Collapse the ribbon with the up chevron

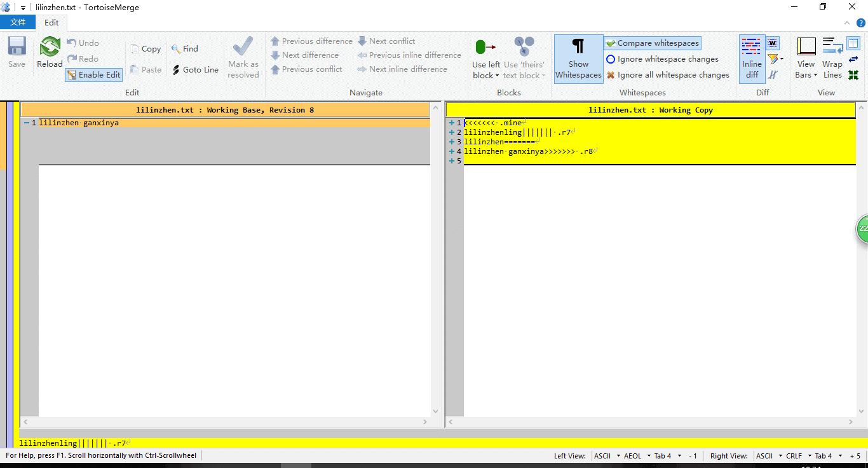coord(846,23)
